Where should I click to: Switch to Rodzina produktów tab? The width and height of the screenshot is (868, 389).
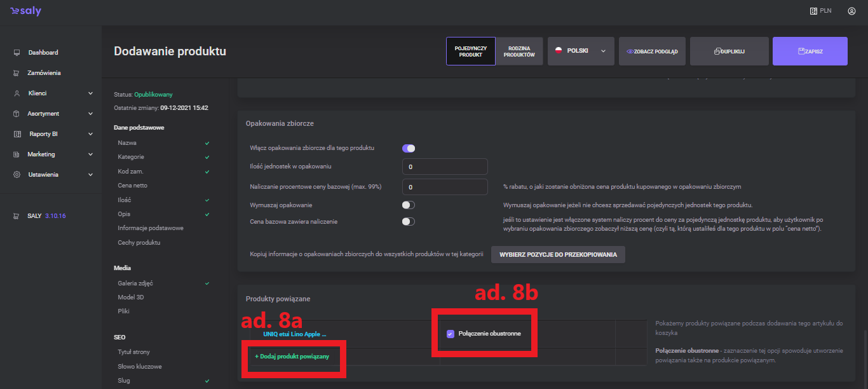(x=519, y=51)
